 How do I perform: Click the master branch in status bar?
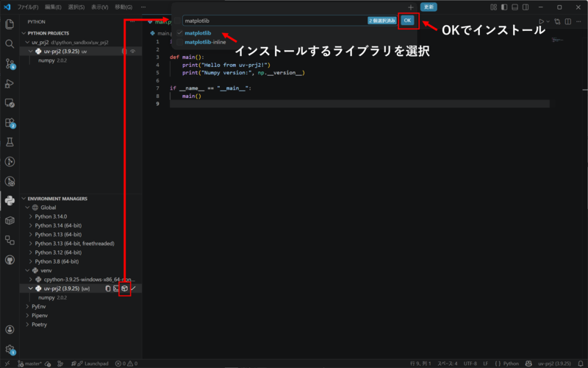coord(30,364)
